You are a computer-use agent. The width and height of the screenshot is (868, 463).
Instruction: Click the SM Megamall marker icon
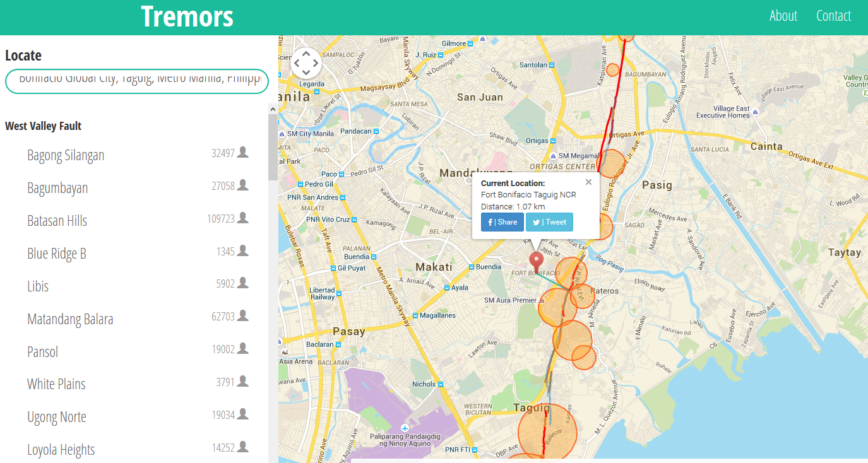point(554,156)
